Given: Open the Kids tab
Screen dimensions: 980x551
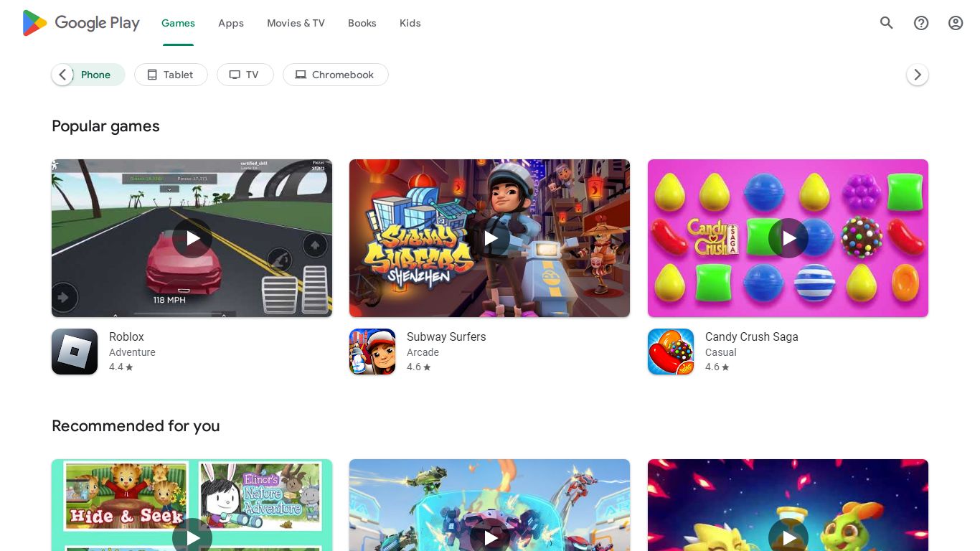Looking at the screenshot, I should pos(410,23).
